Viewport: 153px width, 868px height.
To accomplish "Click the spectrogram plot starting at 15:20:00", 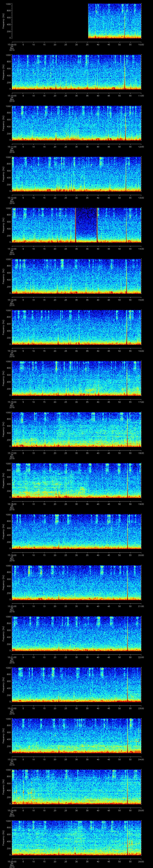I will click(77, 582).
